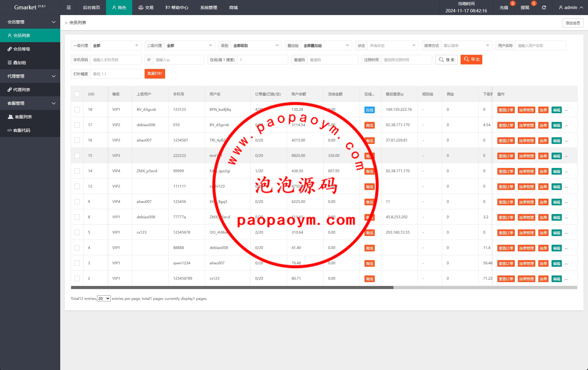588x370 pixels.
Task: Check the row checkbox for UID 9
Action: tap(77, 202)
